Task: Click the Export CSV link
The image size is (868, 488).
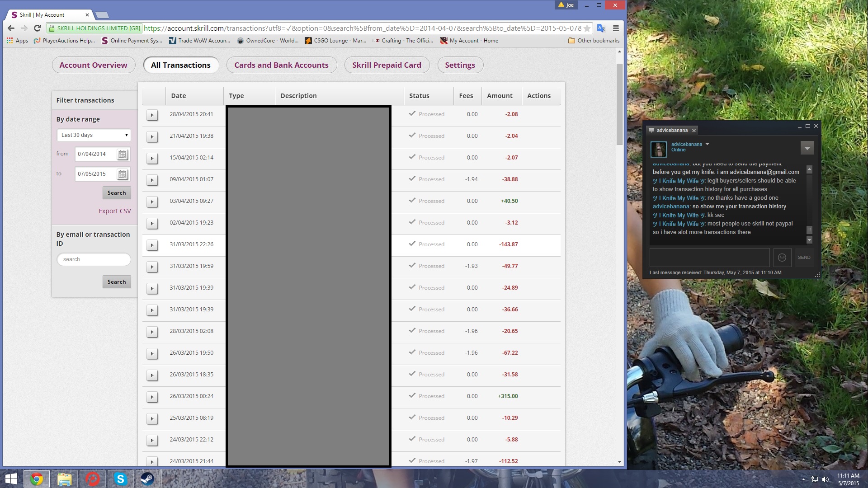Action: (115, 211)
